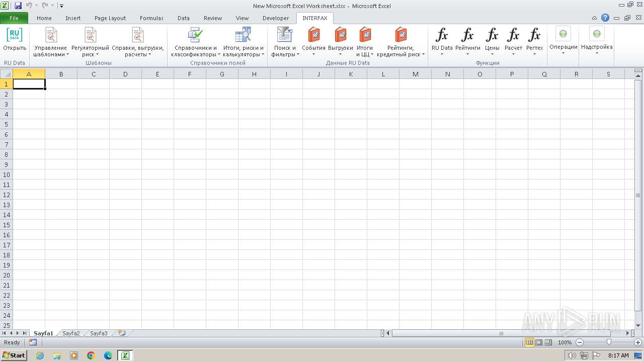
Task: Open События data menu
Action: pyautogui.click(x=314, y=42)
